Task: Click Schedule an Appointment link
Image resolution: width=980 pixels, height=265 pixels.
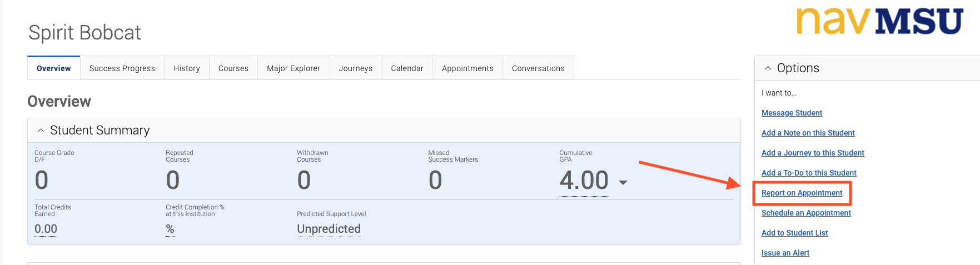Action: [806, 213]
